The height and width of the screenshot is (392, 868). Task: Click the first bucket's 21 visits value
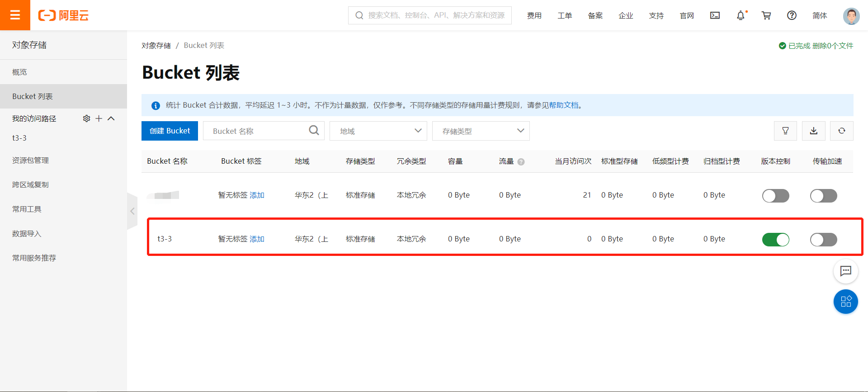(587, 195)
